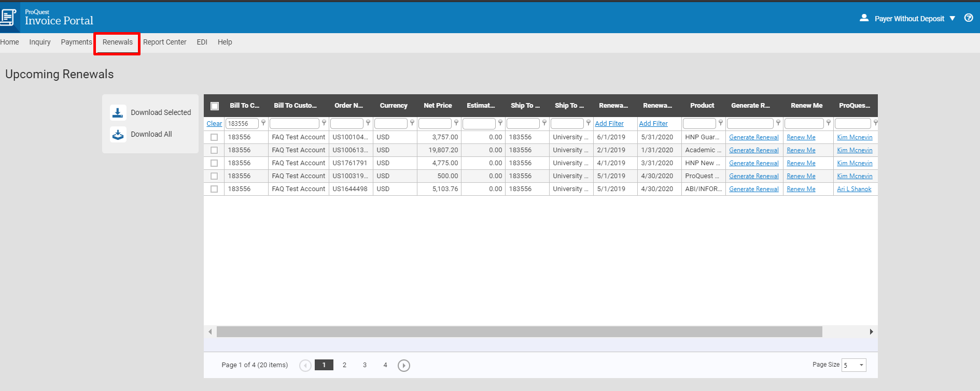980x391 pixels.
Task: Open the Page Size dropdown
Action: pyautogui.click(x=854, y=365)
